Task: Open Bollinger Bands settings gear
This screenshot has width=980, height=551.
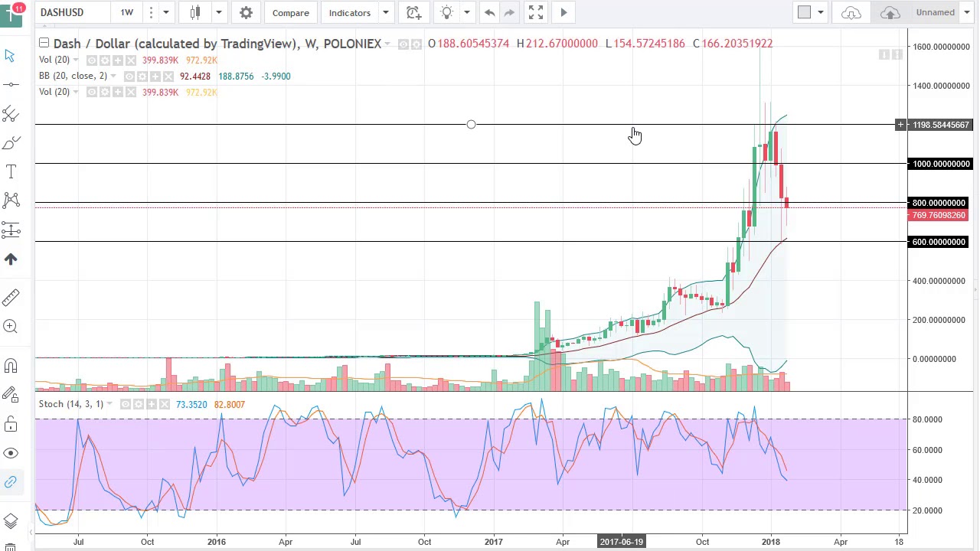Action: pyautogui.click(x=142, y=76)
